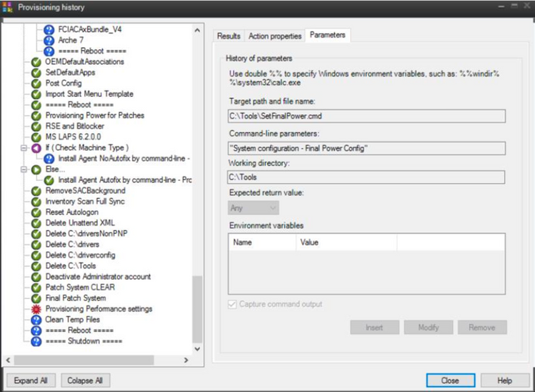The width and height of the screenshot is (535, 392).
Task: Click the green Else branch play icon
Action: tap(36, 170)
